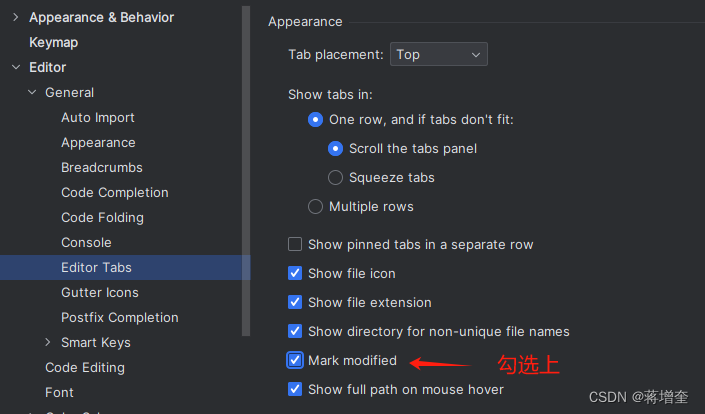Click the Appearance & Behavior label

[102, 18]
